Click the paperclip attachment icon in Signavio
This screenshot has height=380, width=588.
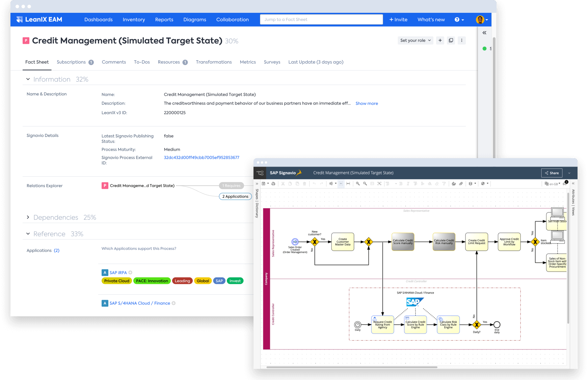pos(461,184)
